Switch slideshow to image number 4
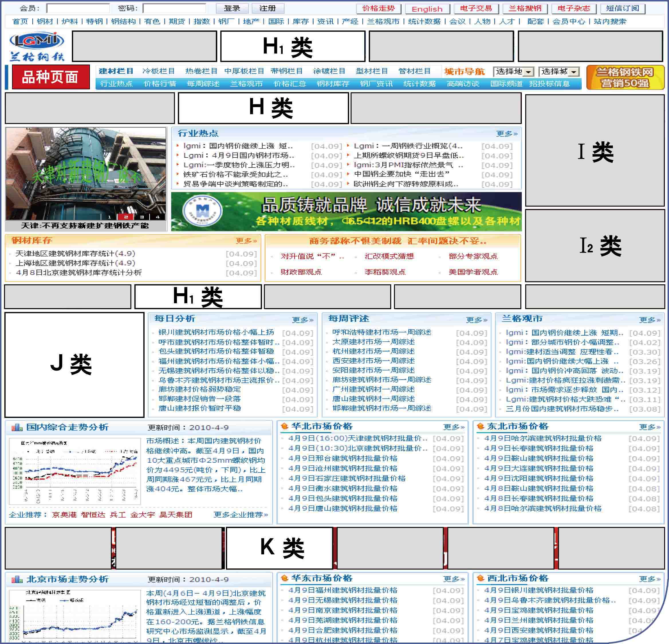 click(158, 217)
